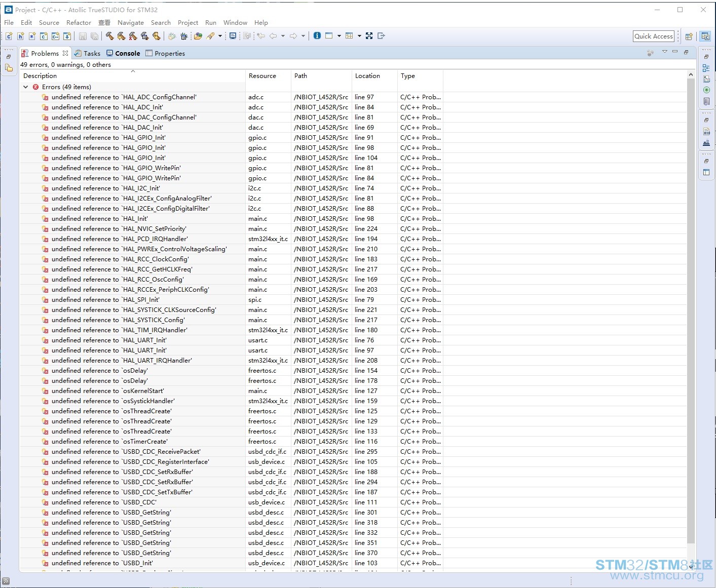Click the Save disk icon in toolbar
Screen dimensions: 716x588
coord(83,36)
